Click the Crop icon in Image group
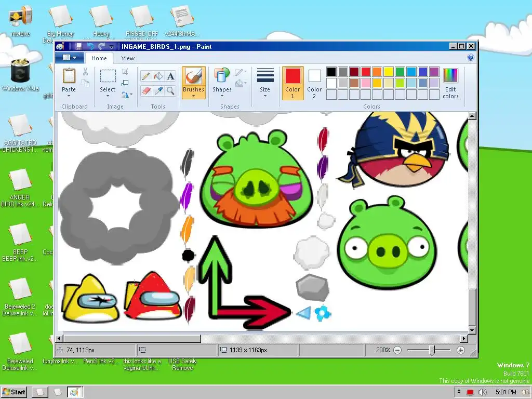532x399 pixels. pos(125,71)
